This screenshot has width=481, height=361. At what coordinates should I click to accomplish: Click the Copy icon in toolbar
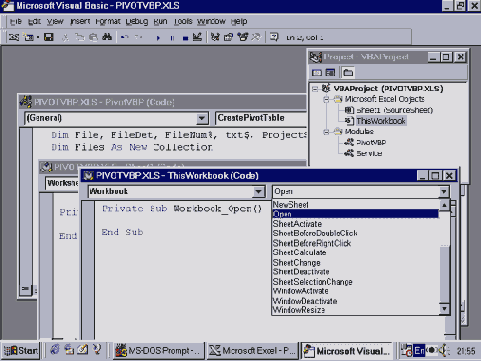[x=80, y=37]
